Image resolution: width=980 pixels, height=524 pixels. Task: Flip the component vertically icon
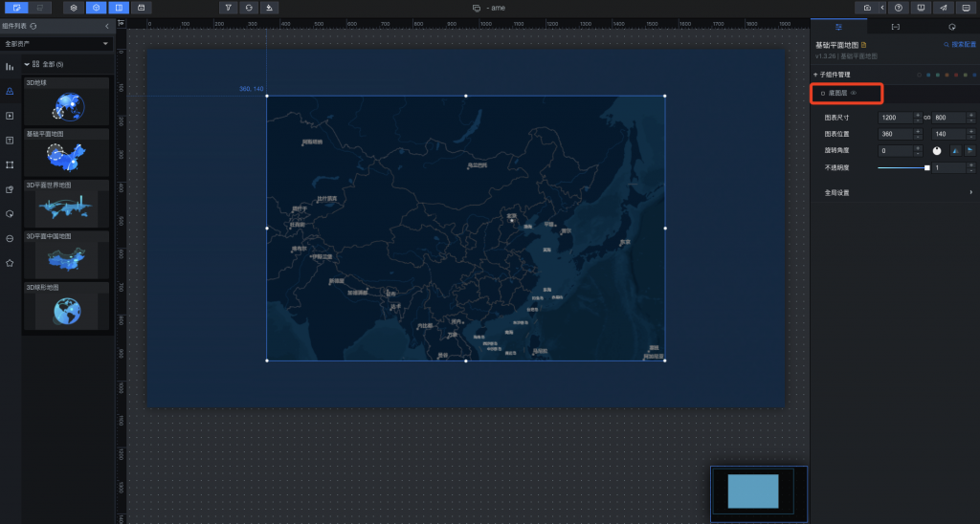point(970,150)
